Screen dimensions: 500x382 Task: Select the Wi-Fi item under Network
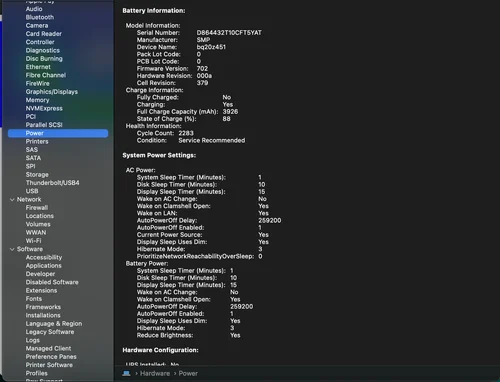point(34,241)
